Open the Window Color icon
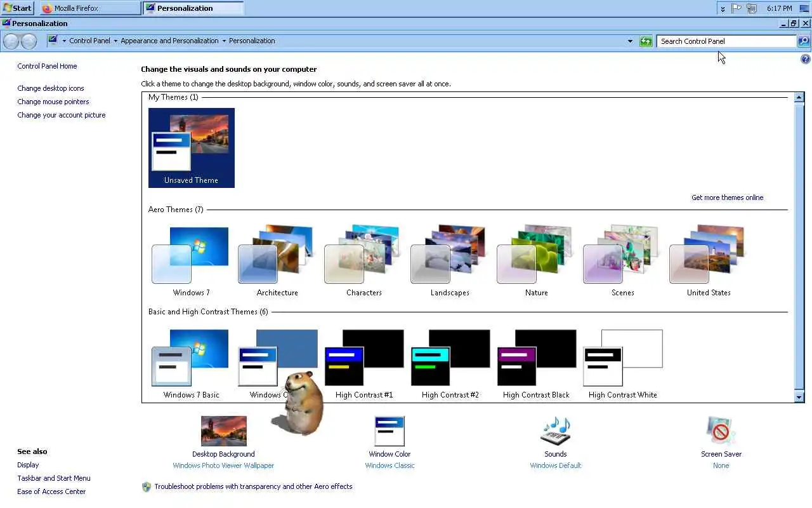The width and height of the screenshot is (812, 508). coord(390,431)
